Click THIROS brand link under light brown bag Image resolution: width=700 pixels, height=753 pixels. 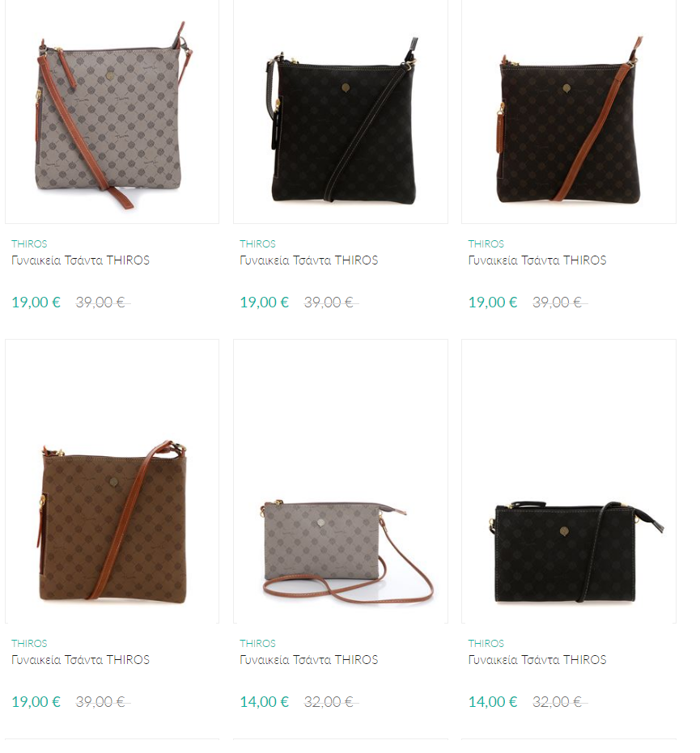pyautogui.click(x=29, y=644)
